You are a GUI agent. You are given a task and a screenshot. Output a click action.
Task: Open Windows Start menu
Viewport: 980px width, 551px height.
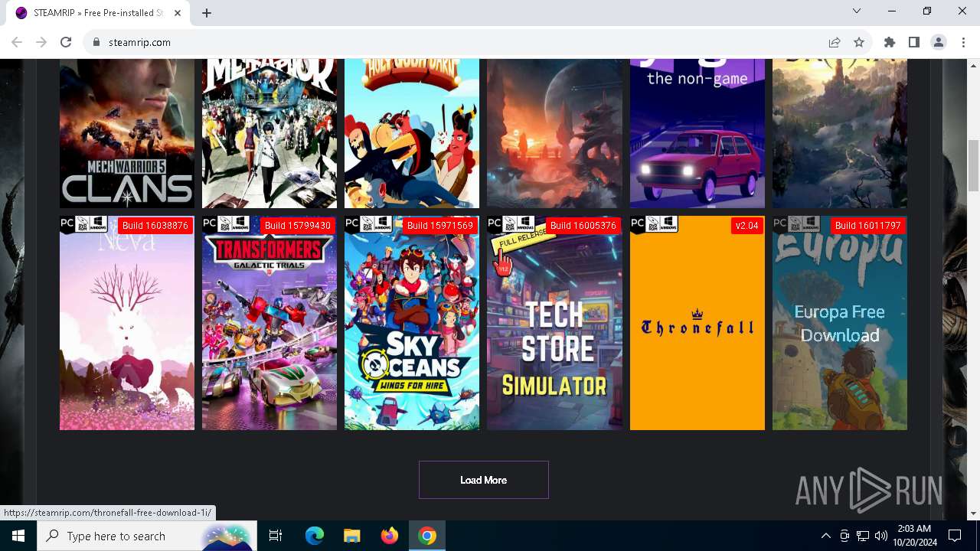point(18,536)
